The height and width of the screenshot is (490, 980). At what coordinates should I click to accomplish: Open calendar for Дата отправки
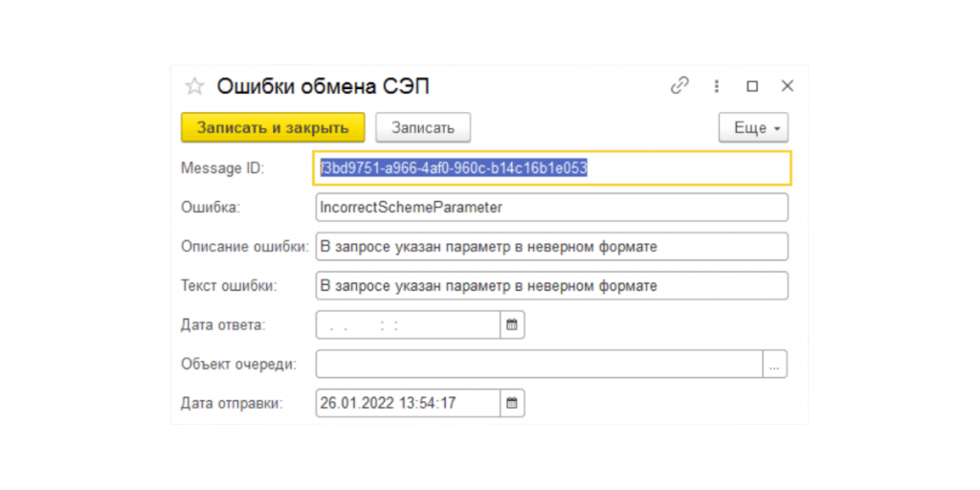[x=512, y=403]
